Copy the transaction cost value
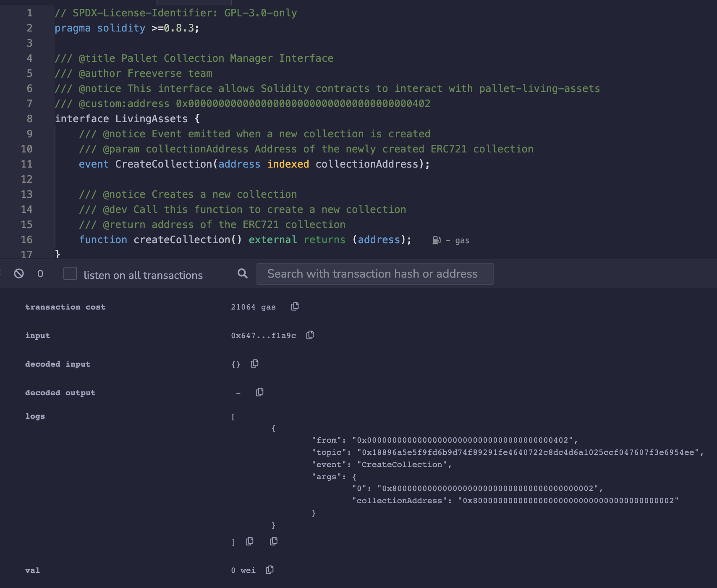 294,307
